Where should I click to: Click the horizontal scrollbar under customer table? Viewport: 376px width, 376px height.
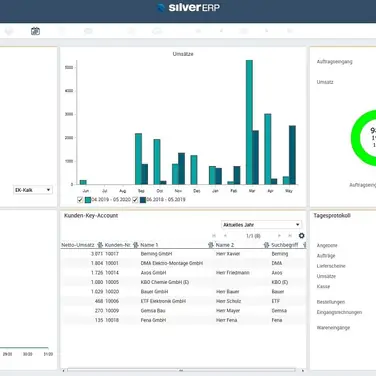(x=181, y=370)
